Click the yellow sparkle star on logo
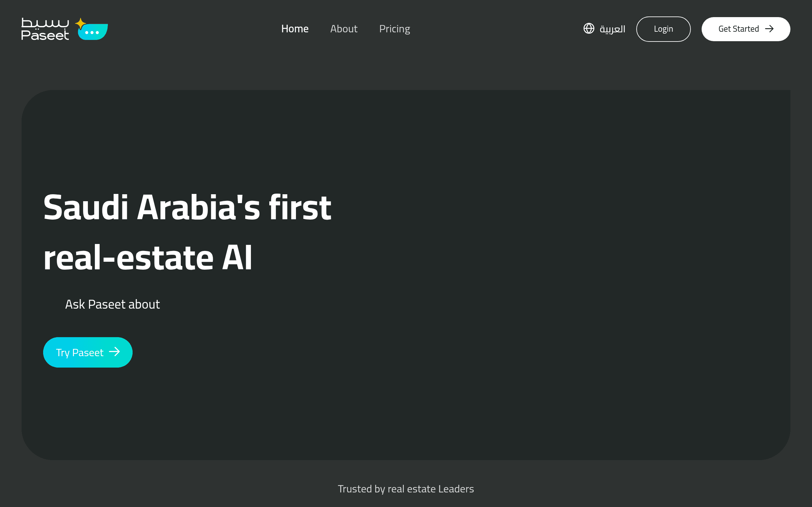Image resolution: width=812 pixels, height=507 pixels. 81,24
